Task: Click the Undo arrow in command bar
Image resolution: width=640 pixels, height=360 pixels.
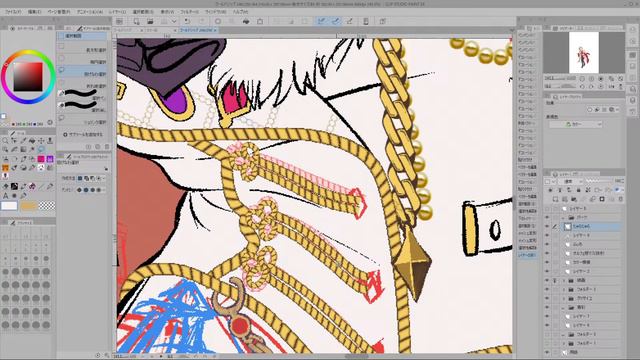Action: [187, 21]
